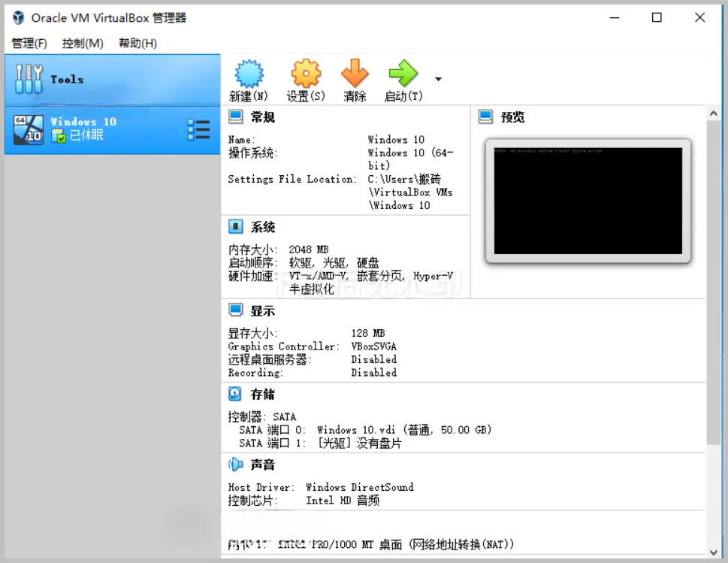Click the network adapter PRO/1000 MT entry

point(371,544)
